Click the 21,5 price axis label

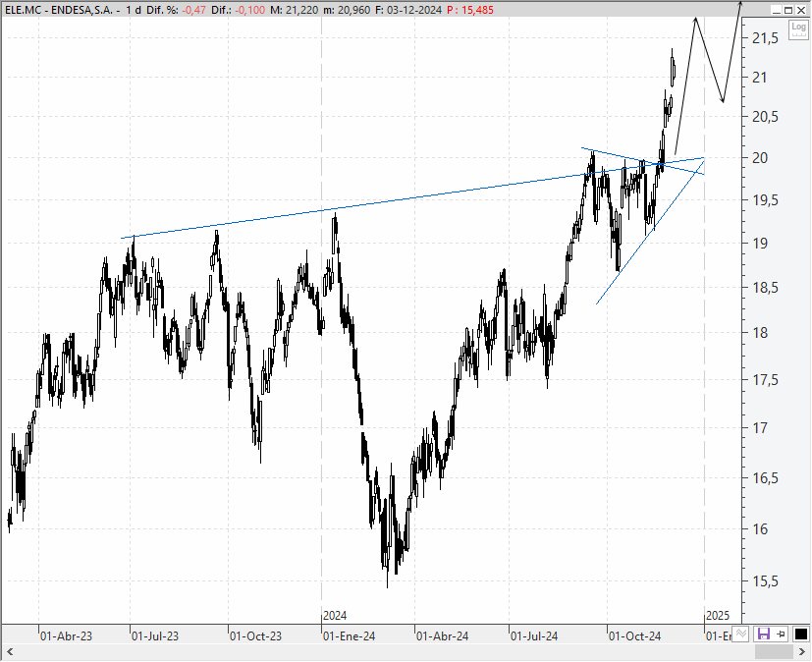coord(766,37)
